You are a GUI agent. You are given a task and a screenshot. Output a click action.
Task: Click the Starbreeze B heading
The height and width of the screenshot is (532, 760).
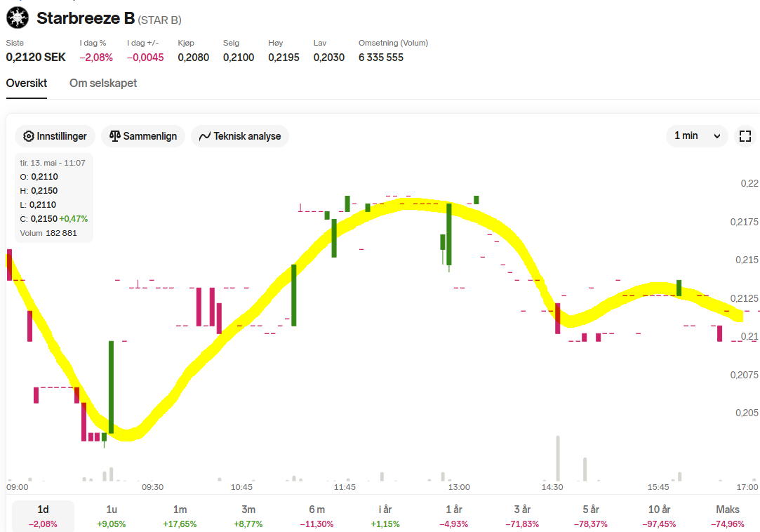click(86, 18)
